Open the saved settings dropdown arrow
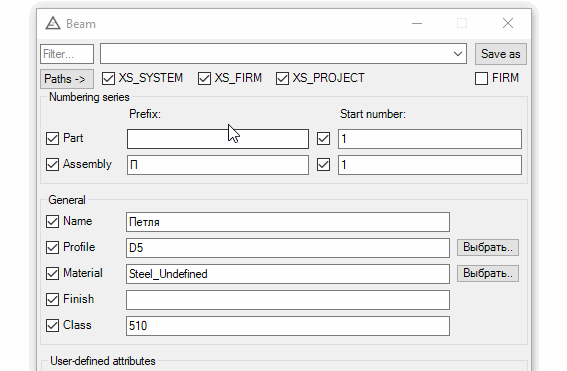 (x=458, y=54)
